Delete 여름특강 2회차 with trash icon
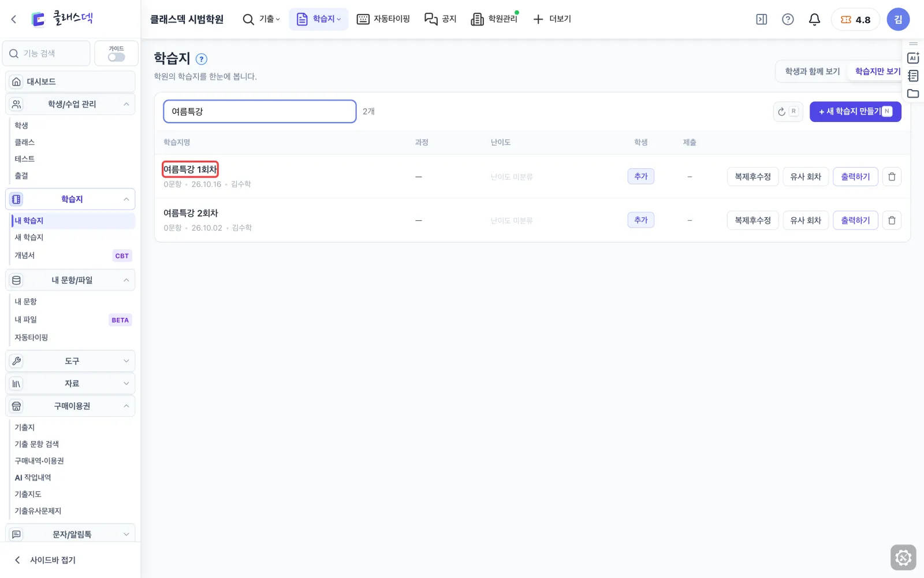924x578 pixels. (x=892, y=220)
